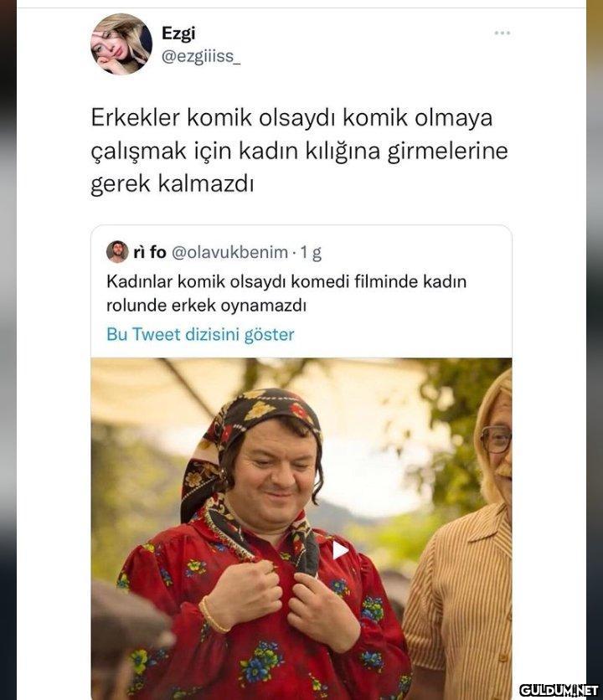
Task: Open the quoted 'Kadınlar komik olsaydı' tweet text
Action: point(286,293)
